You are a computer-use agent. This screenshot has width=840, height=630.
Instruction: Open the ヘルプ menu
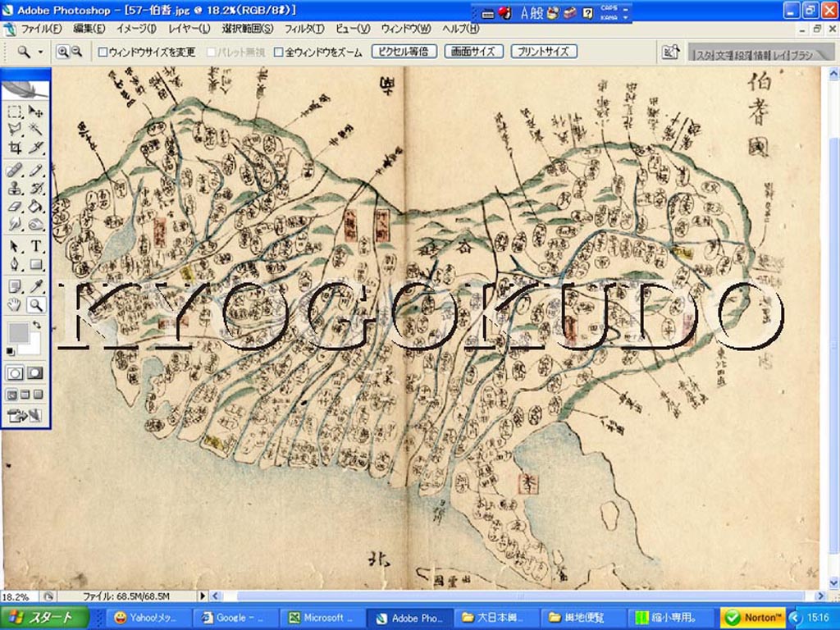(460, 29)
